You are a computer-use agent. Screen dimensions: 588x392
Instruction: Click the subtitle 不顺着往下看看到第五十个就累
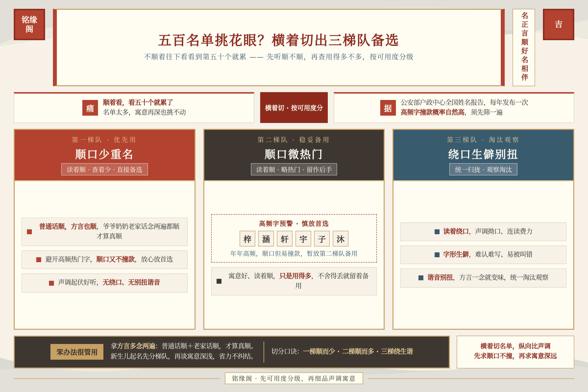pos(279,57)
